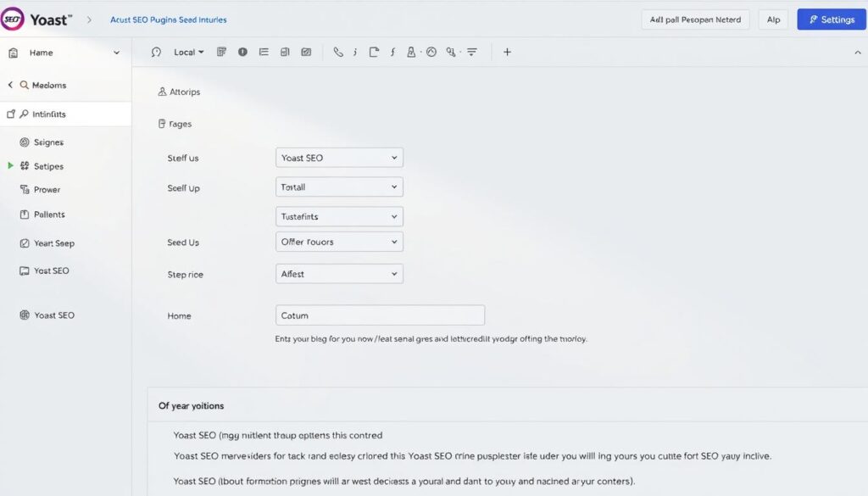This screenshot has width=868, height=496.
Task: Click the bulleted list toolbar icon
Action: 264,52
